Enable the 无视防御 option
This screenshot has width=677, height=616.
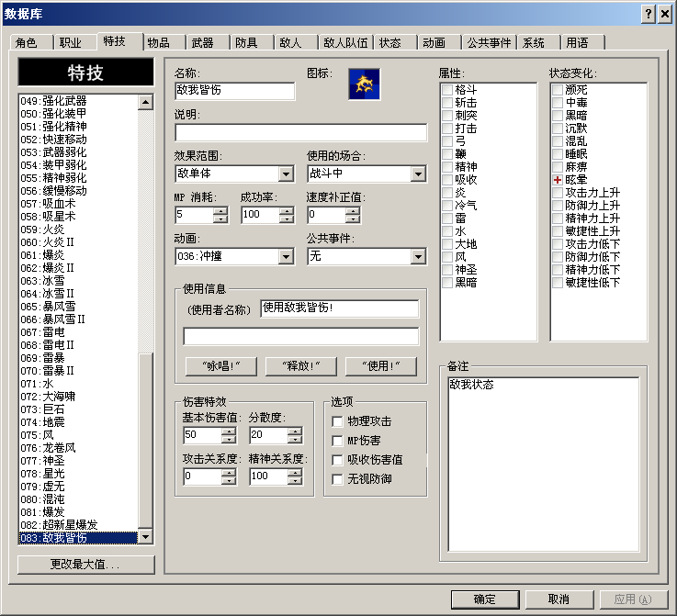[x=337, y=479]
